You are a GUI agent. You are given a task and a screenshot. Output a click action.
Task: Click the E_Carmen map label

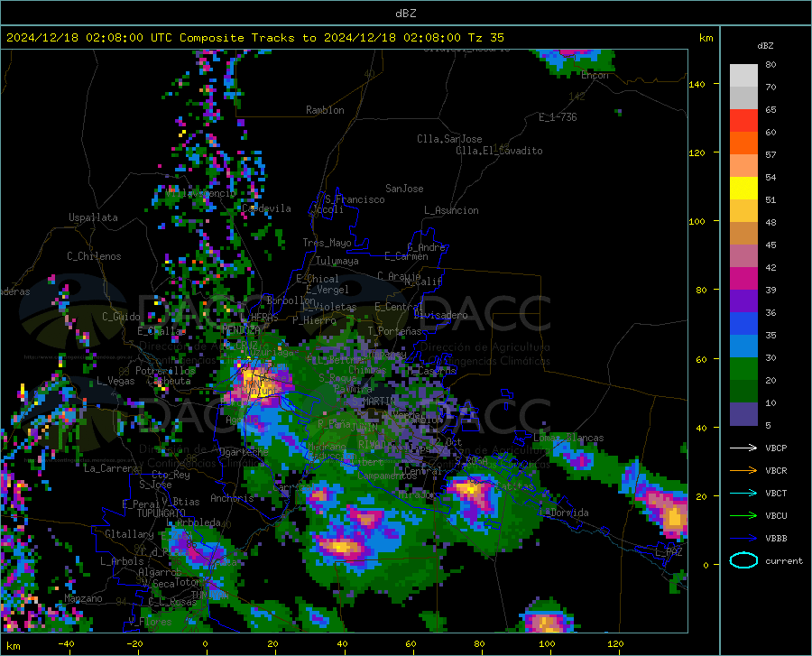point(407,255)
